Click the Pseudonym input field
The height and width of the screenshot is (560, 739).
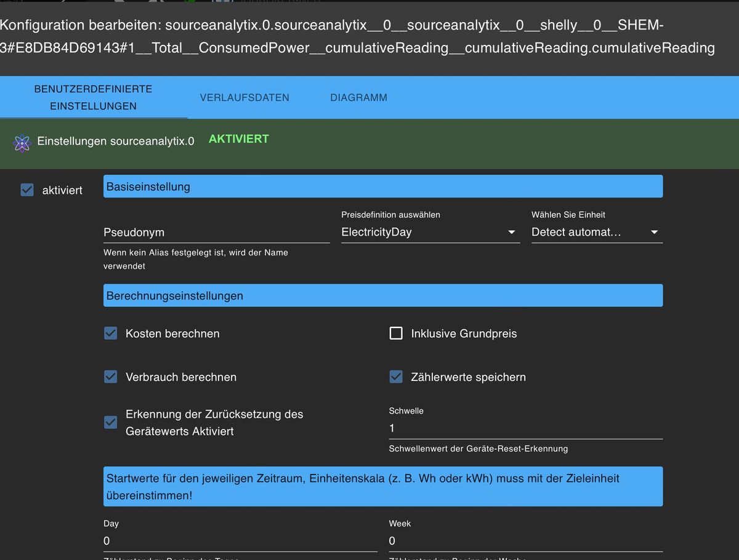point(216,233)
